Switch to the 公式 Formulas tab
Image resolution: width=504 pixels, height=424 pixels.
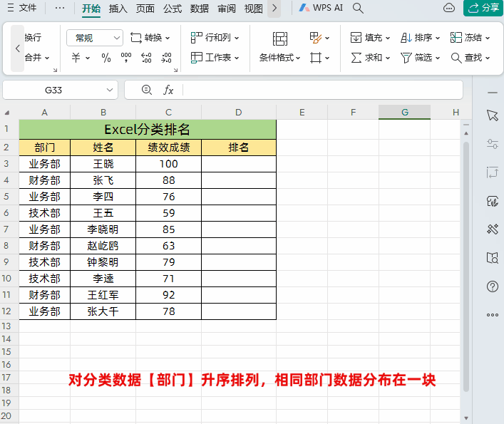(173, 9)
